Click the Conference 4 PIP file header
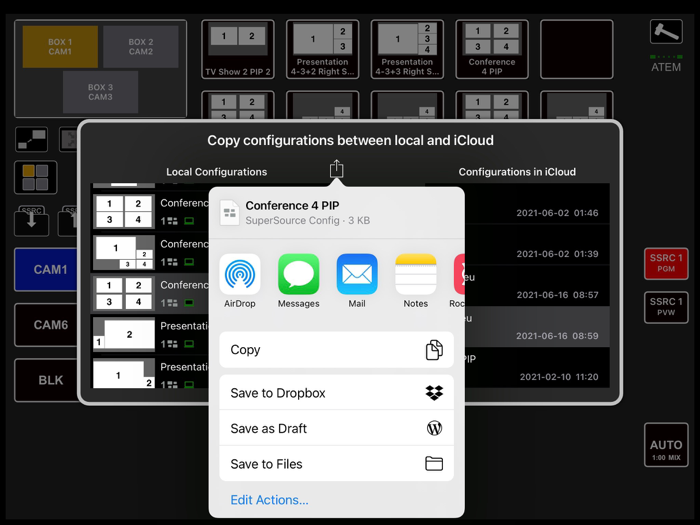Image resolution: width=700 pixels, height=525 pixels. (337, 213)
